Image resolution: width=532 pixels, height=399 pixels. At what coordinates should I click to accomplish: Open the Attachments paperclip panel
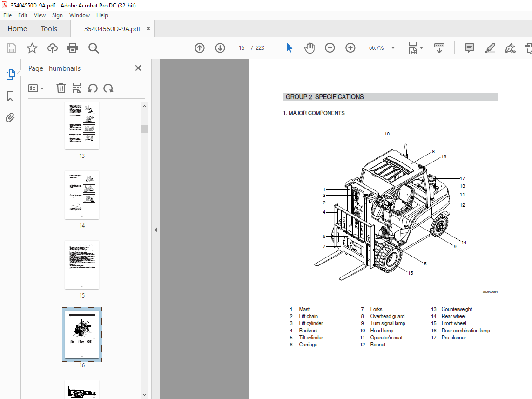10,118
